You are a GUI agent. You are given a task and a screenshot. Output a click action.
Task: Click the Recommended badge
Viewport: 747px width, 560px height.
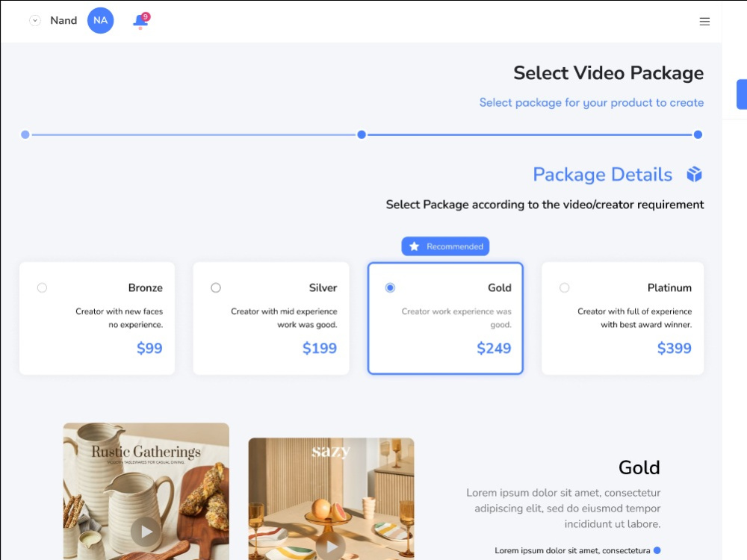[445, 246]
